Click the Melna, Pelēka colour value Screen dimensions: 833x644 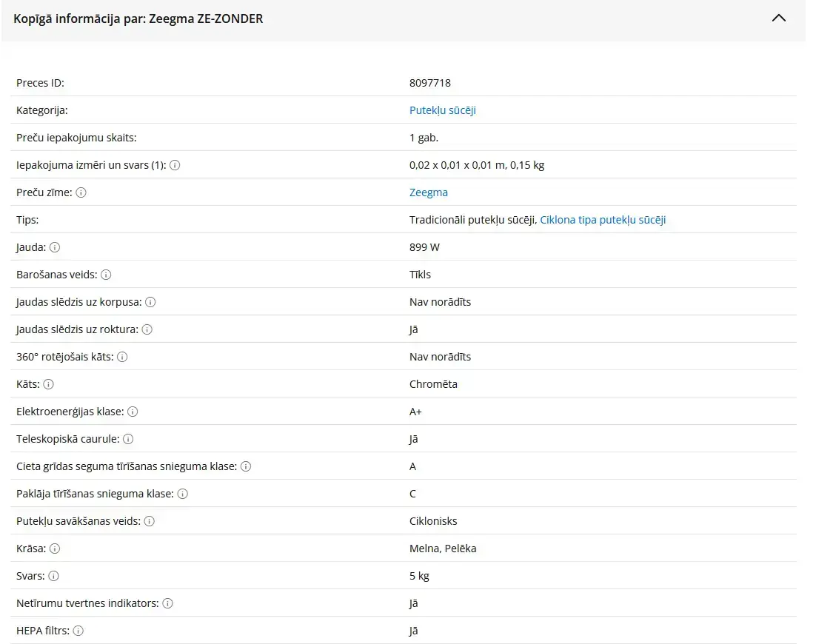(x=443, y=549)
